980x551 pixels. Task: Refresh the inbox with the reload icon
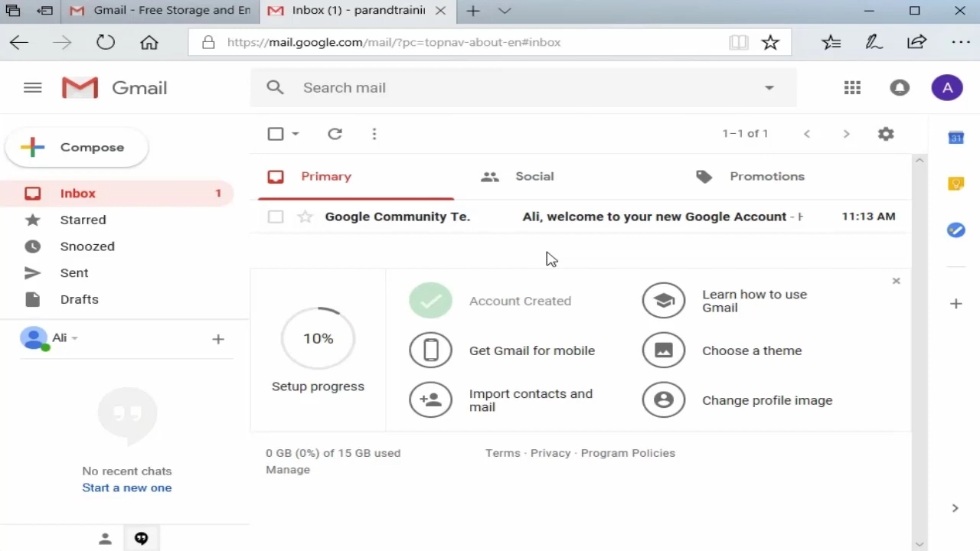pos(335,134)
